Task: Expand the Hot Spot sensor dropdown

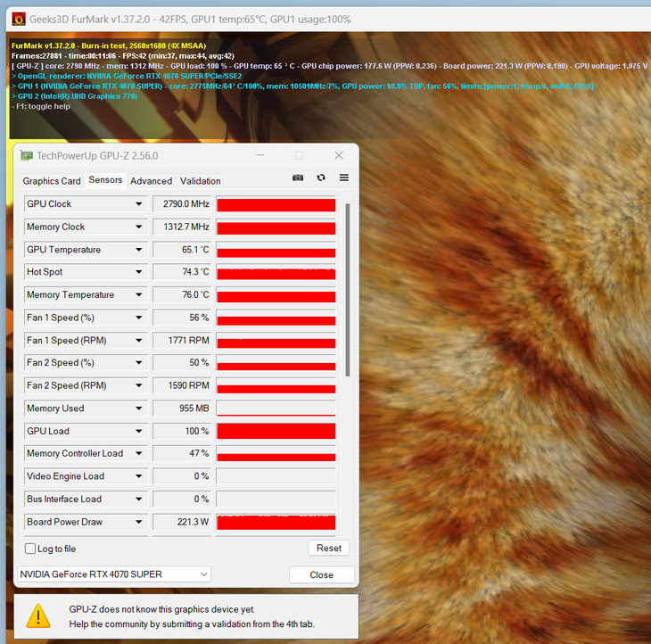Action: (x=138, y=272)
